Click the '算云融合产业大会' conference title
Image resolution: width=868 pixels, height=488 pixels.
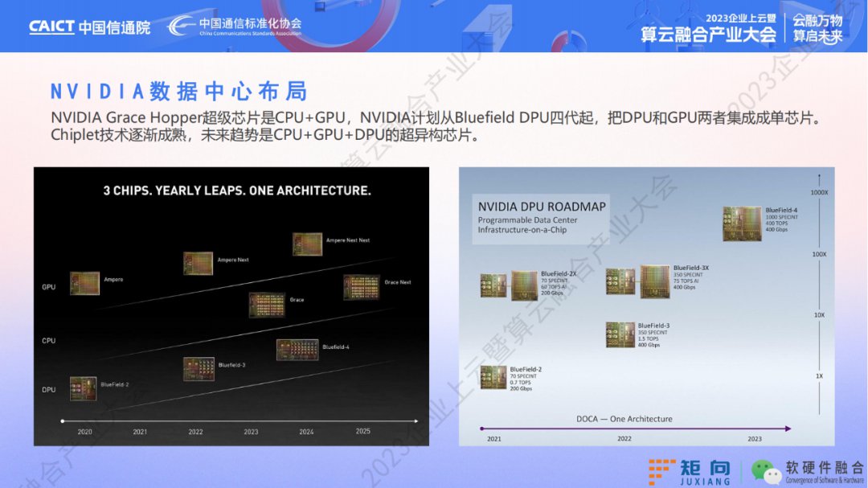click(709, 35)
